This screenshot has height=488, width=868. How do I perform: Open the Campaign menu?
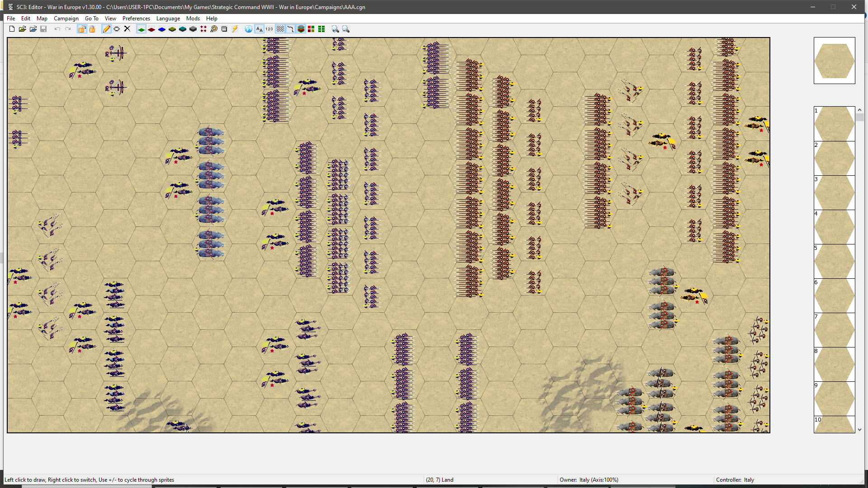(x=66, y=19)
